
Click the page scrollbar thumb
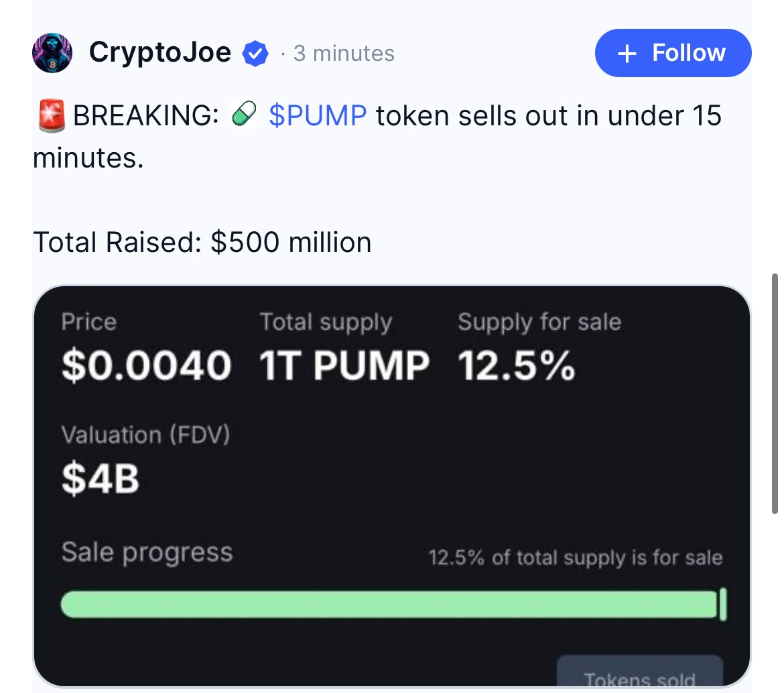click(775, 393)
